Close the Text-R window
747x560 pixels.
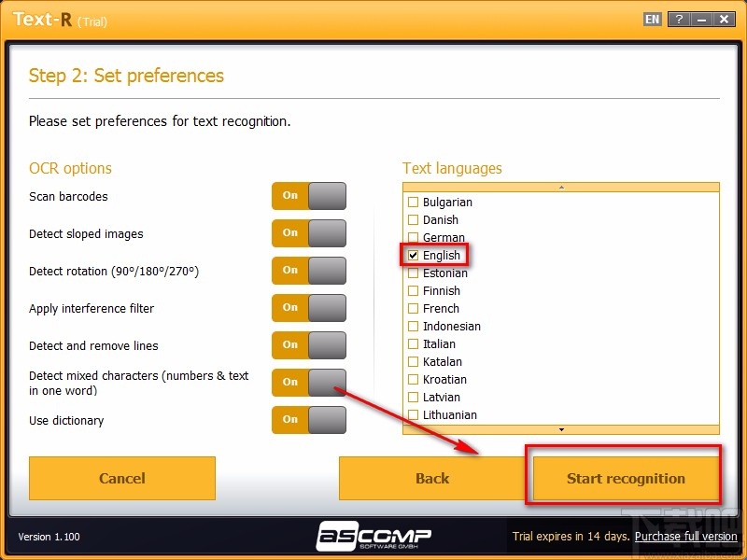(x=726, y=19)
